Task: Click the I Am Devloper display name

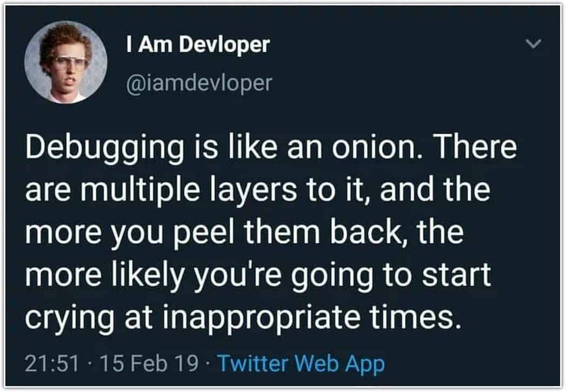Action: pos(198,45)
